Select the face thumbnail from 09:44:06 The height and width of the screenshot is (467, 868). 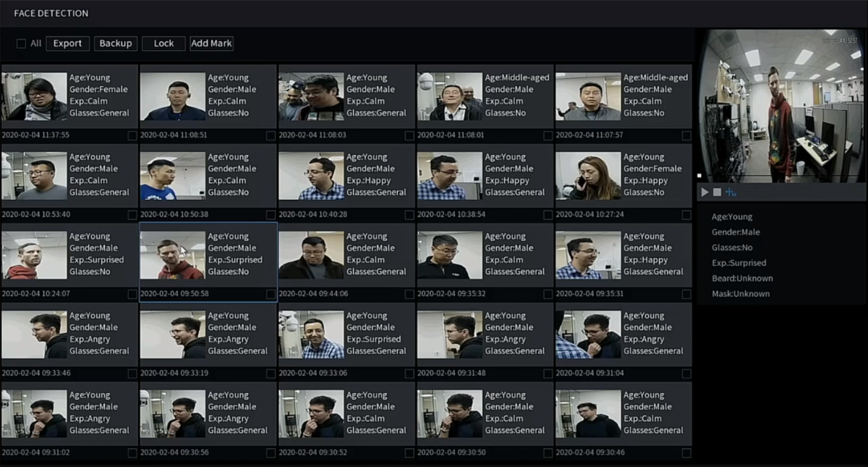tap(312, 255)
